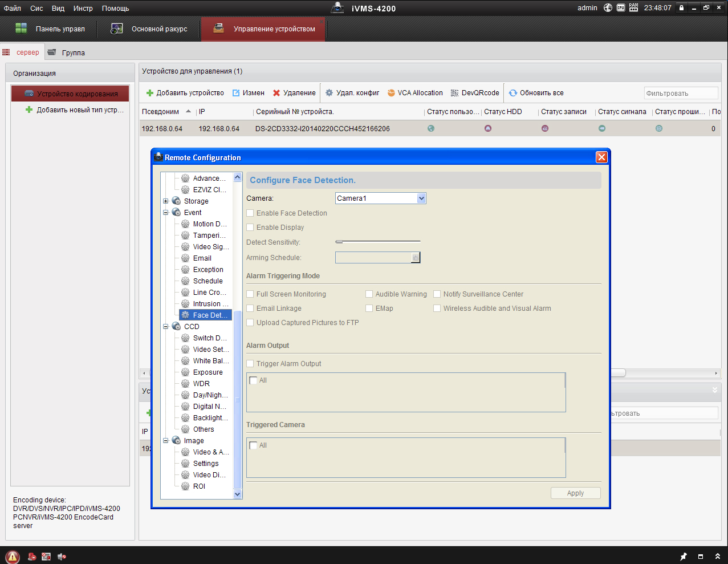Switch to Основной ракурс tab
The height and width of the screenshot is (564, 728).
click(149, 29)
